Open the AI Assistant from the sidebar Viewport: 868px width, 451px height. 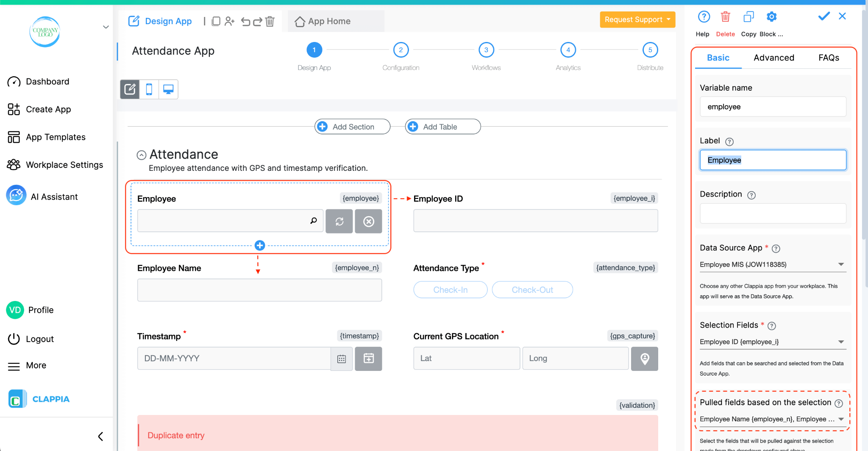54,196
